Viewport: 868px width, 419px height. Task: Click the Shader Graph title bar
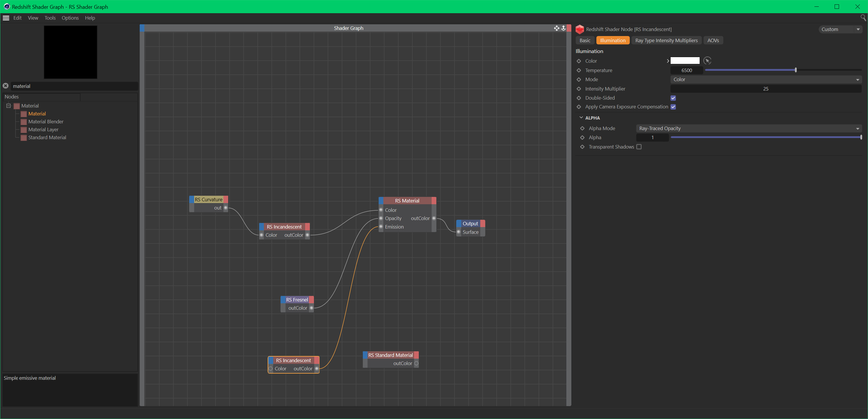pyautogui.click(x=348, y=28)
